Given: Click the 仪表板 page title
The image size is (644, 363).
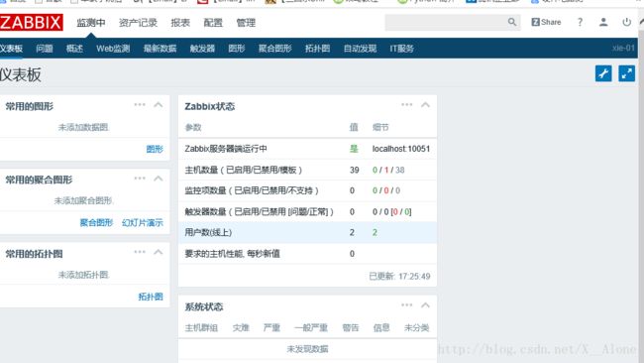Looking at the screenshot, I should tap(21, 74).
